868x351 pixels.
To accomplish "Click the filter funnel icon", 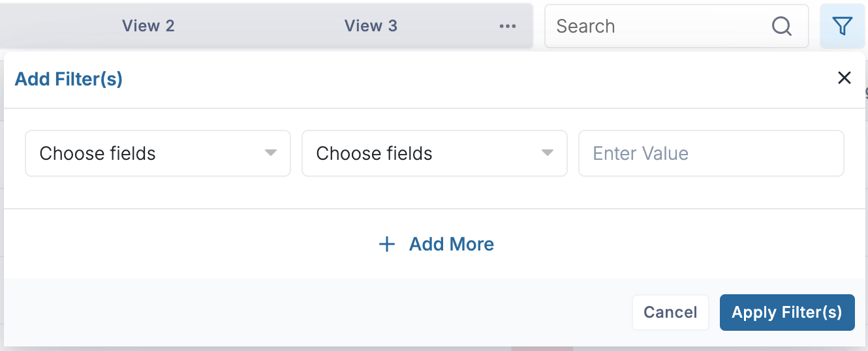I will [843, 26].
